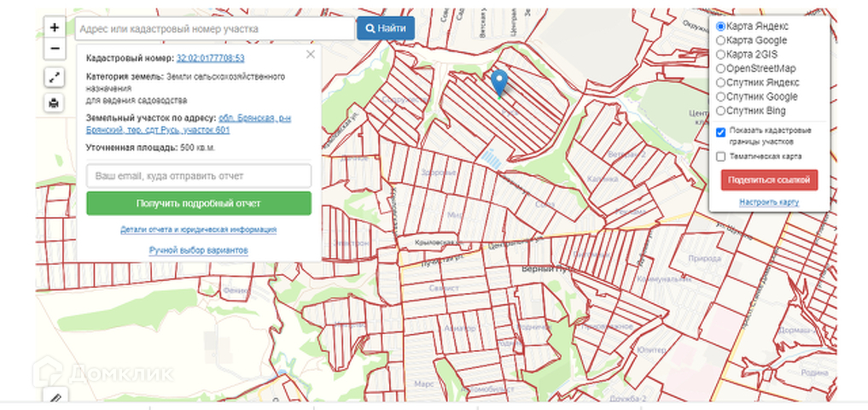Viewport: 868px width, 410px height.
Task: Click the Найти search button
Action: pyautogui.click(x=385, y=28)
